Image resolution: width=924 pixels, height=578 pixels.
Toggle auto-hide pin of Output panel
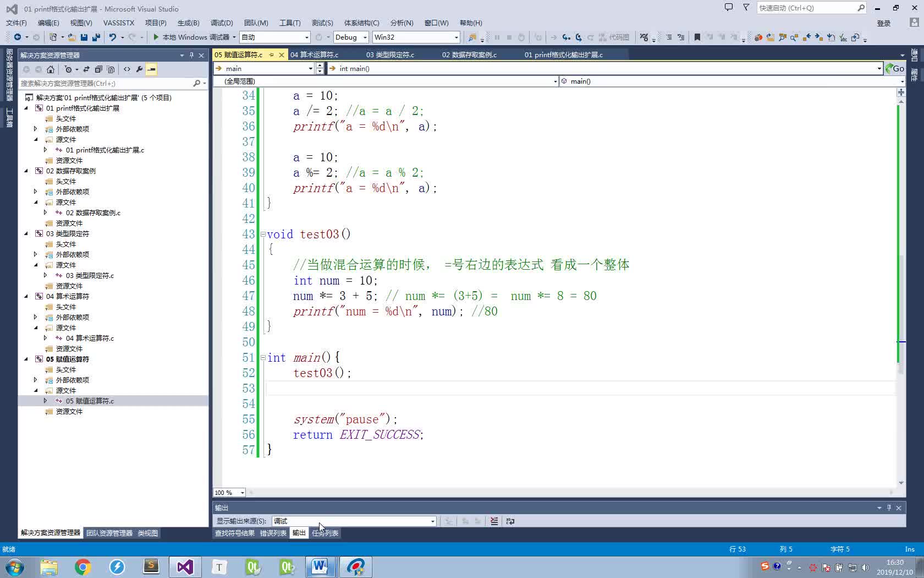[x=889, y=508]
